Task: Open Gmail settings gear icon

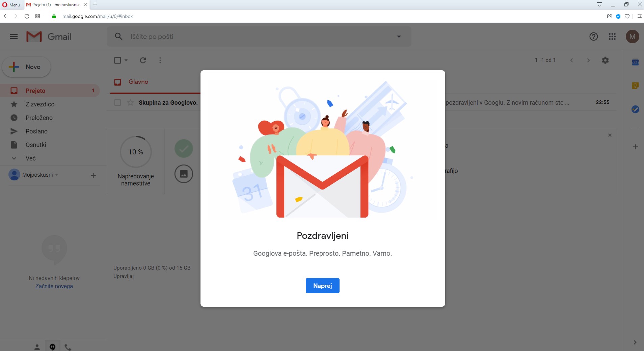Action: [x=605, y=60]
